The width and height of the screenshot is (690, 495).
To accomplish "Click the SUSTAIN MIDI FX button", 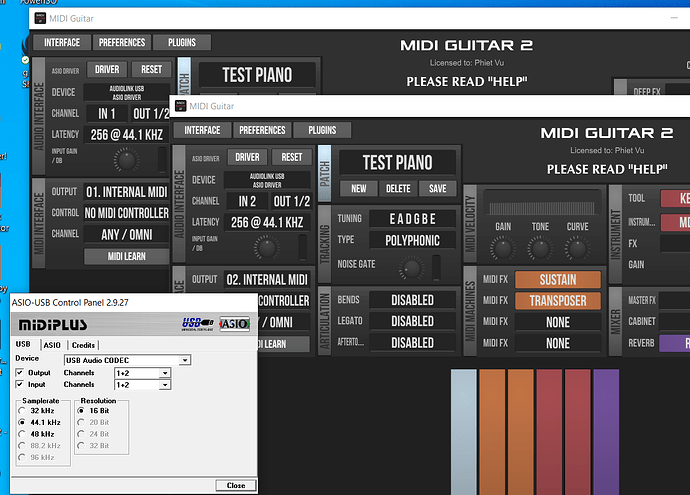I will 558,279.
